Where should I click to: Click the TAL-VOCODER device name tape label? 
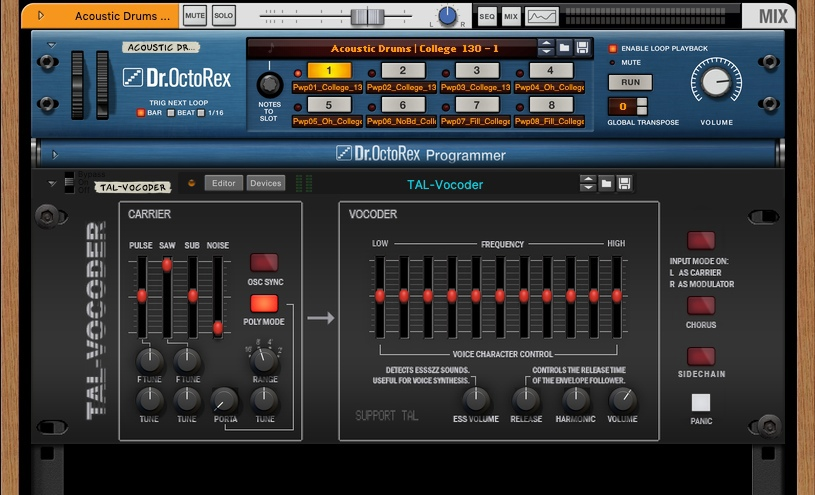pos(133,187)
